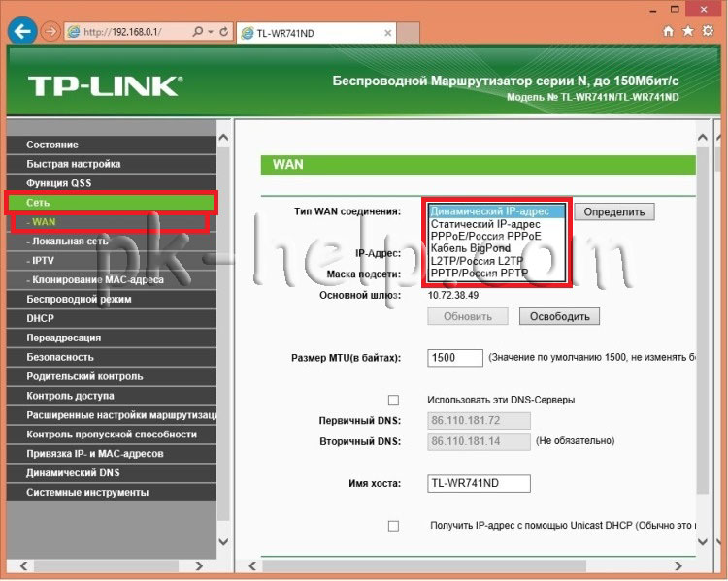
Task: Click main panel horizontal scroll right arrow
Action: pyautogui.click(x=678, y=565)
